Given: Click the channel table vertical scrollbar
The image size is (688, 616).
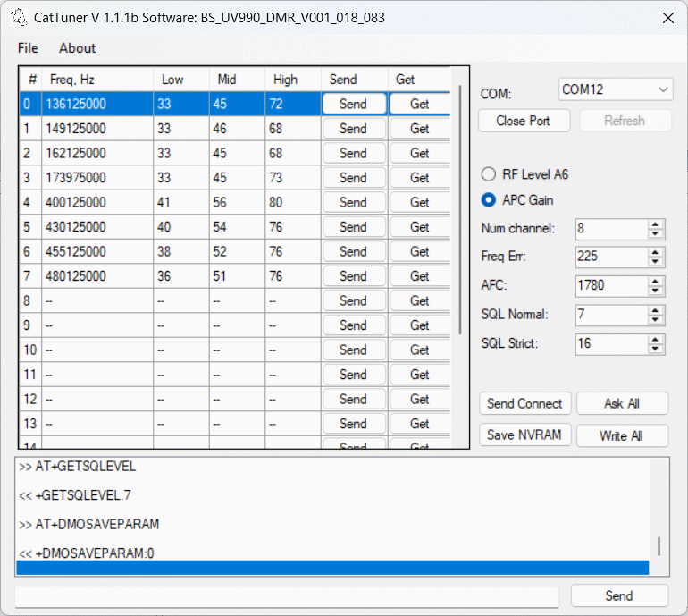Looking at the screenshot, I should (x=461, y=206).
